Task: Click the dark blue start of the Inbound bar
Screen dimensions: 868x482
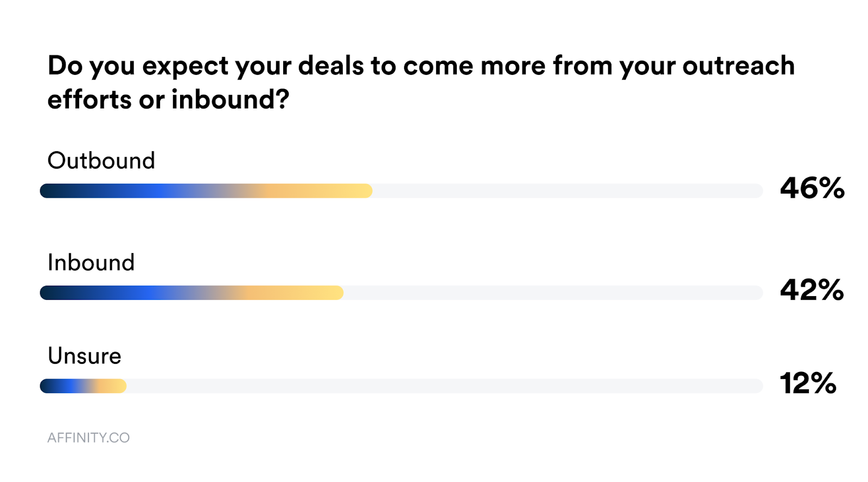Action: pyautogui.click(x=52, y=293)
